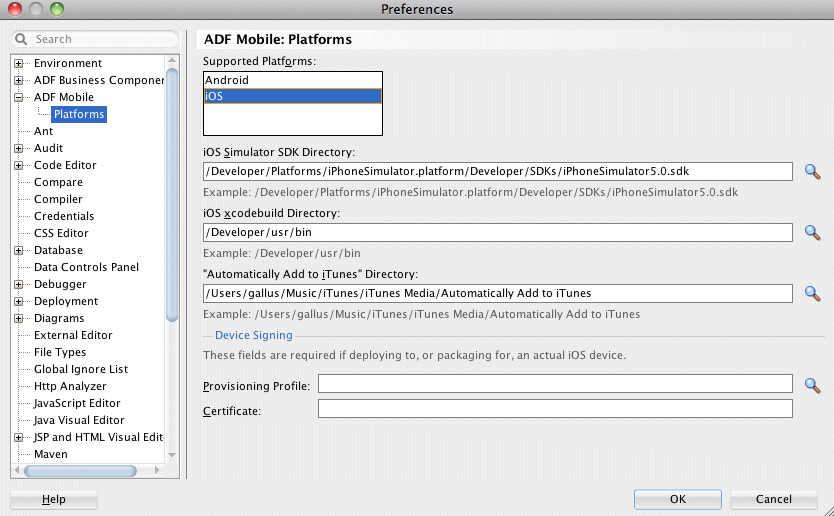Expand the Debugger tree node
Image resolution: width=834 pixels, height=516 pixels.
[19, 284]
